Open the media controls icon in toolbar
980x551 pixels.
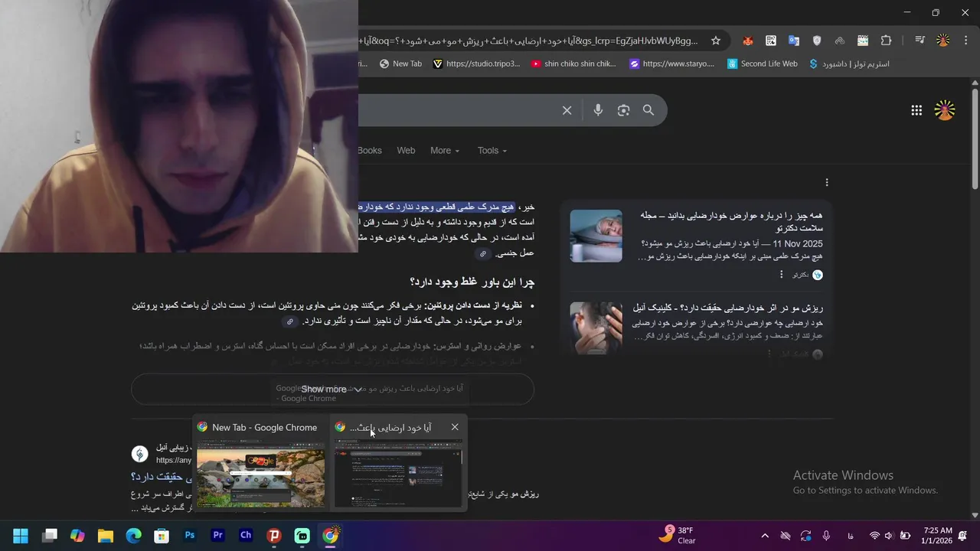(920, 41)
